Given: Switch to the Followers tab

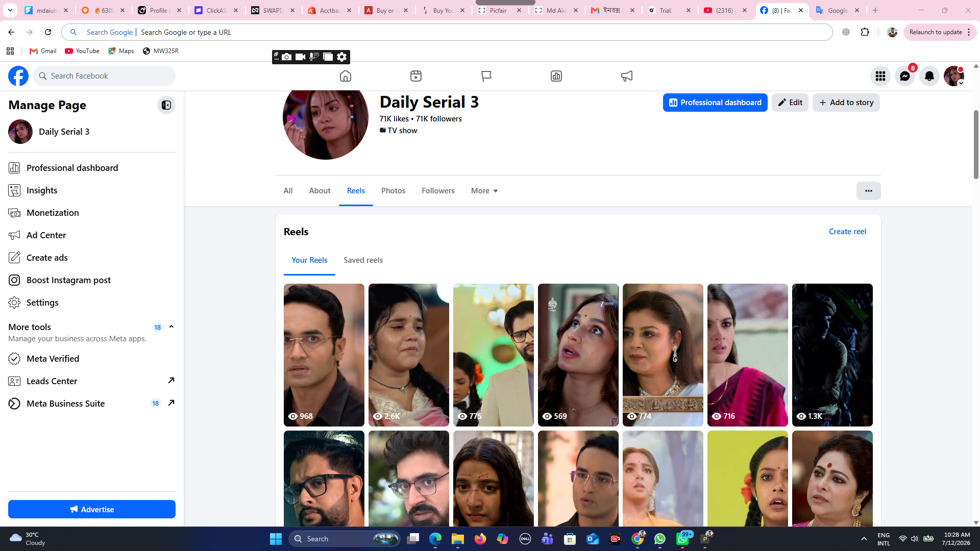Looking at the screenshot, I should (438, 191).
